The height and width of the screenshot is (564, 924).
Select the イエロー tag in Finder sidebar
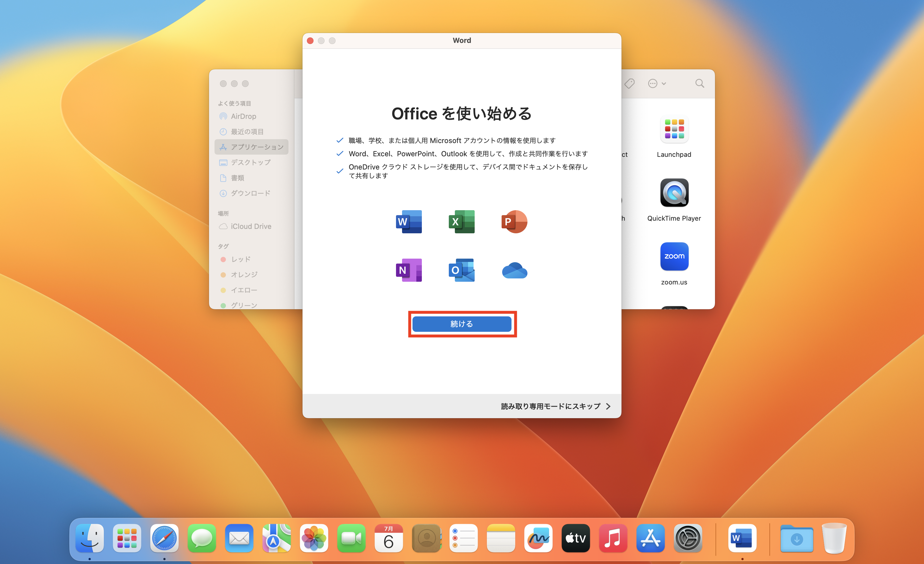click(x=251, y=290)
